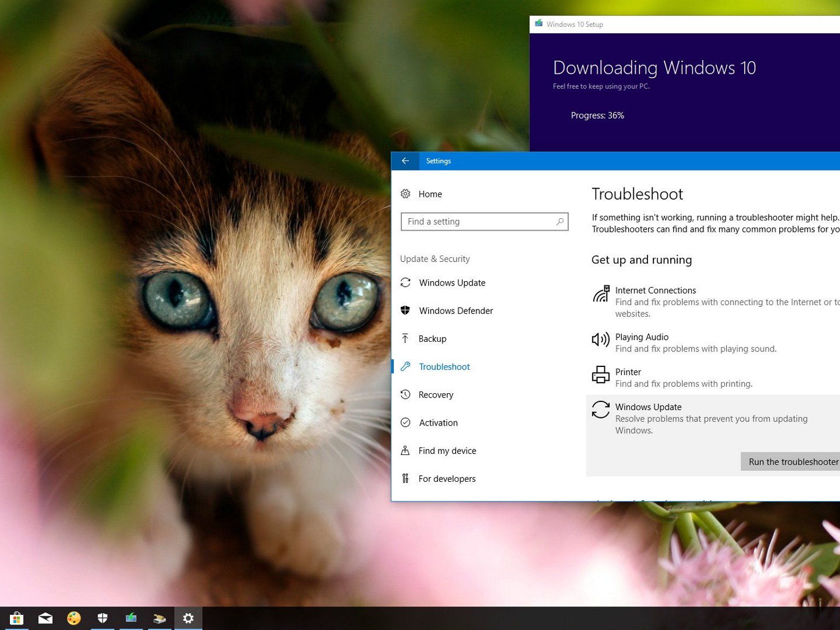Click the Update & Security section label
Screen dimensions: 840x630
[435, 259]
